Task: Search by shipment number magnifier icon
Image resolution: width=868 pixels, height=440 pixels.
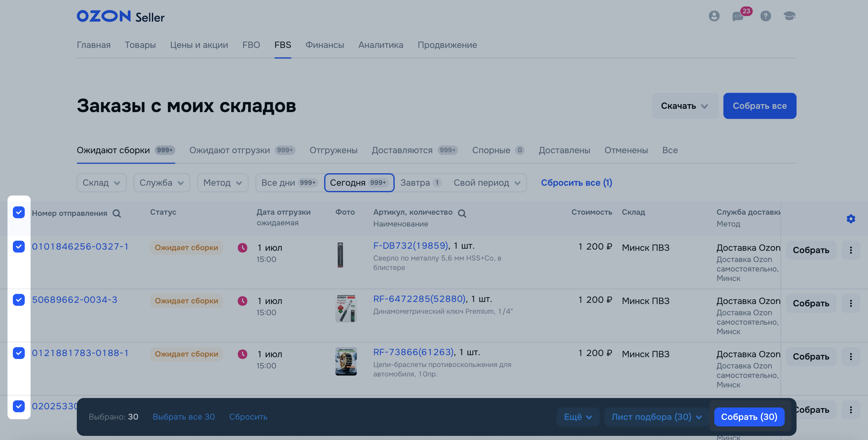Action: 117,213
